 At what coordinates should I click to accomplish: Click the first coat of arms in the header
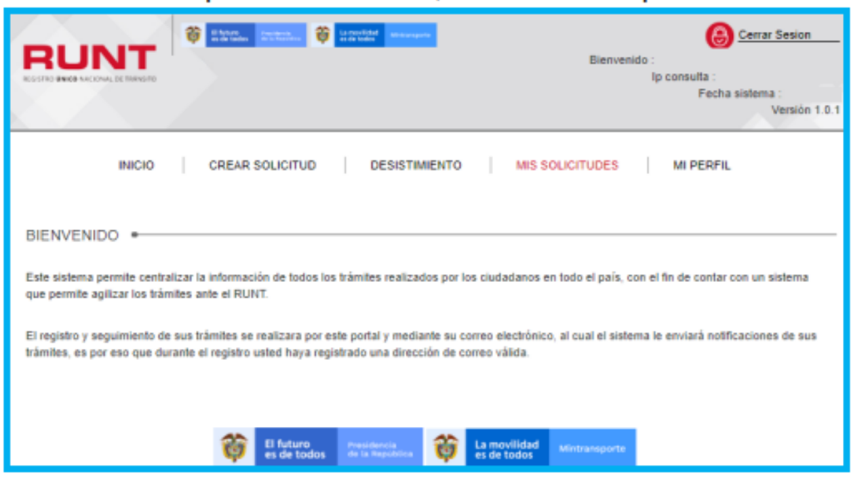point(193,35)
